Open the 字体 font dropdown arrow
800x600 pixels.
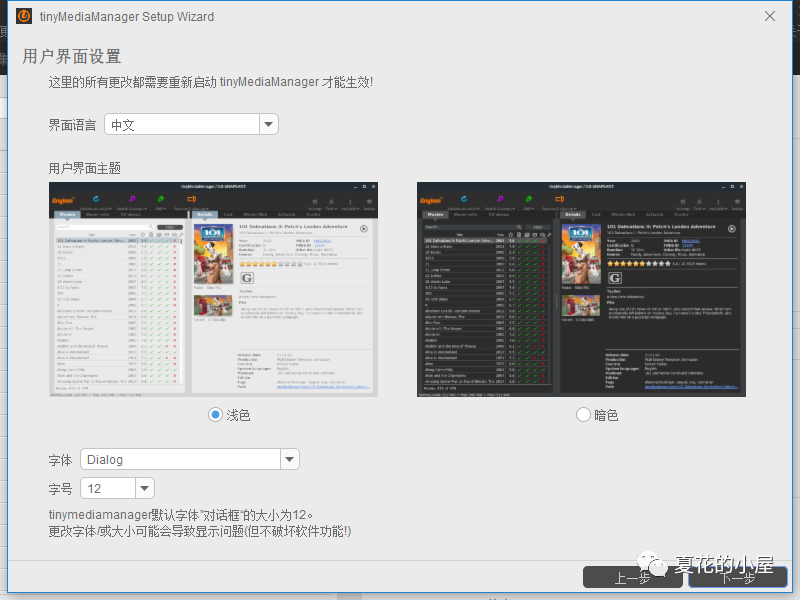coord(289,460)
